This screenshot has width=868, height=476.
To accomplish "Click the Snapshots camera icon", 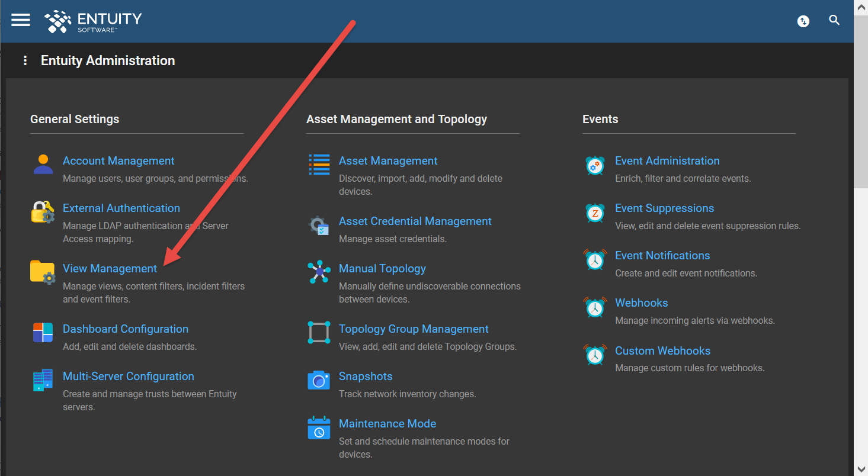I will pos(319,380).
